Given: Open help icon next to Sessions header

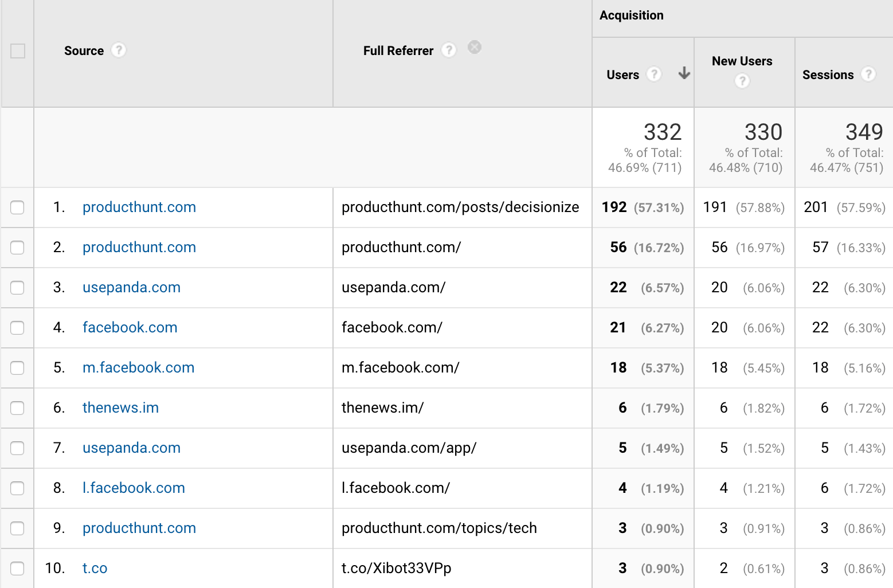Looking at the screenshot, I should coord(868,75).
